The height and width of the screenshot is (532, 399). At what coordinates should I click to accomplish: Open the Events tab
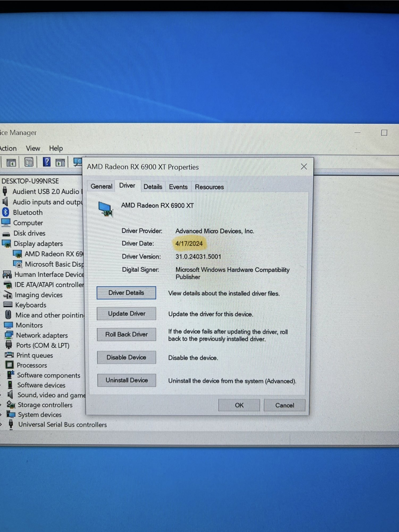coord(178,187)
